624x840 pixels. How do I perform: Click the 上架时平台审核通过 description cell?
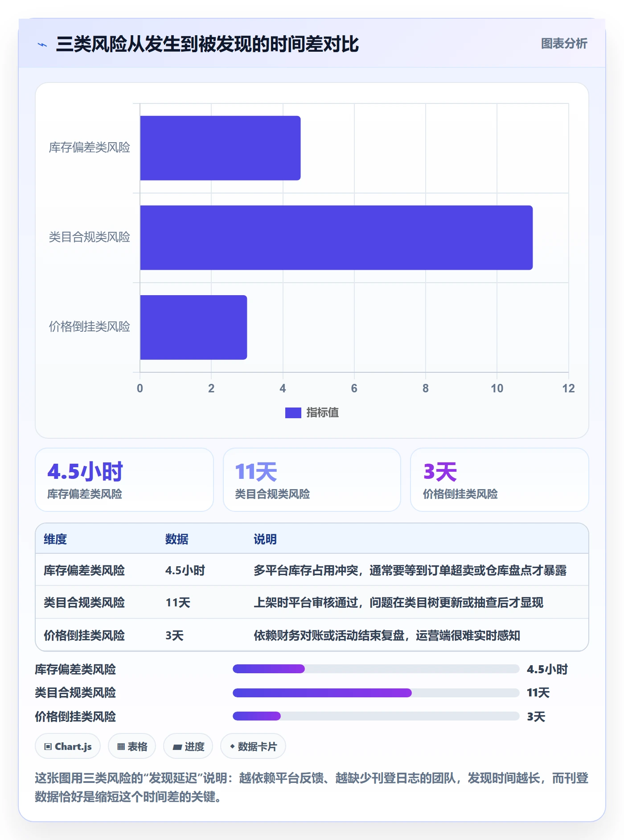(398, 603)
